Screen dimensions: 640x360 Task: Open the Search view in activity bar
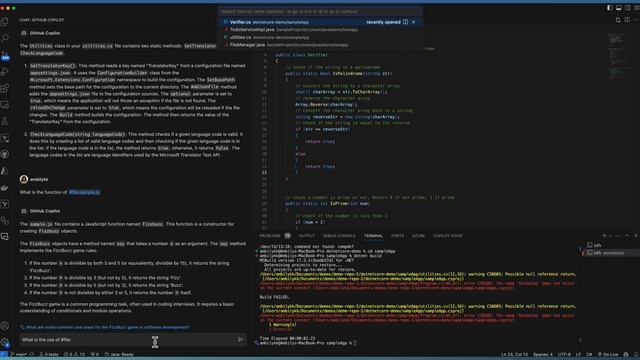click(x=5, y=38)
